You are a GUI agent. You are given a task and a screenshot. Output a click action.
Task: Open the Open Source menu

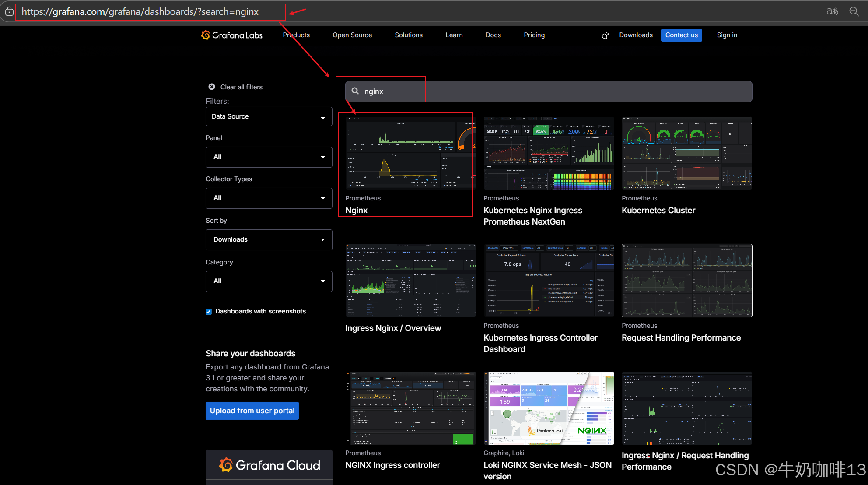[352, 35]
